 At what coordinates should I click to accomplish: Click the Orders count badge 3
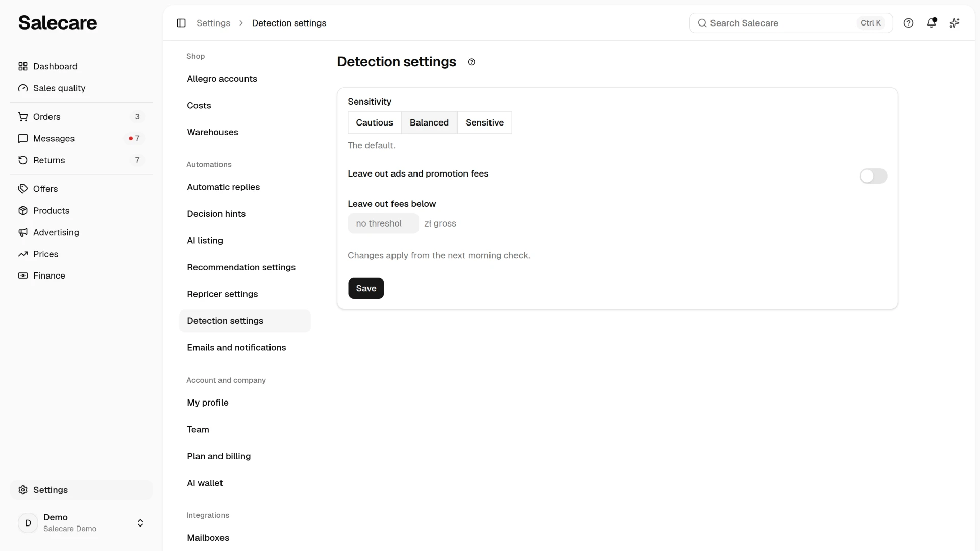137,117
